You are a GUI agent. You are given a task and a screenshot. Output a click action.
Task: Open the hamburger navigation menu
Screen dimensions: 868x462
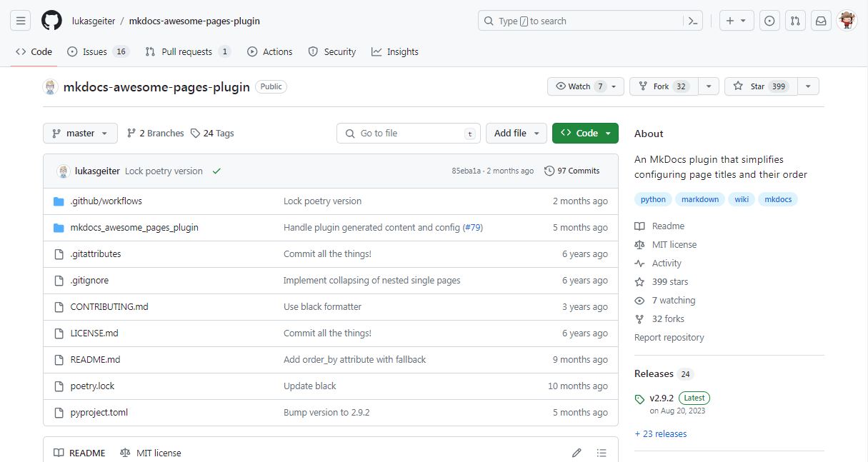click(21, 21)
